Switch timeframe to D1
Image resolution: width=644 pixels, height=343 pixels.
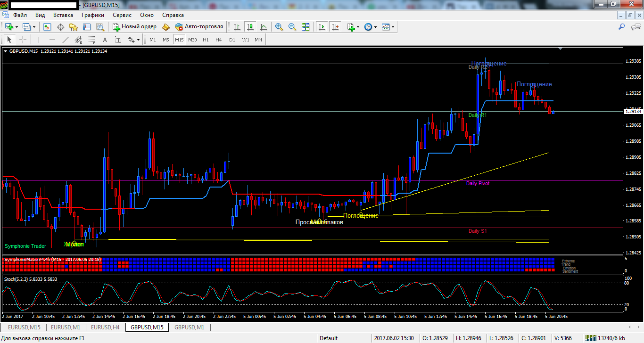click(232, 40)
